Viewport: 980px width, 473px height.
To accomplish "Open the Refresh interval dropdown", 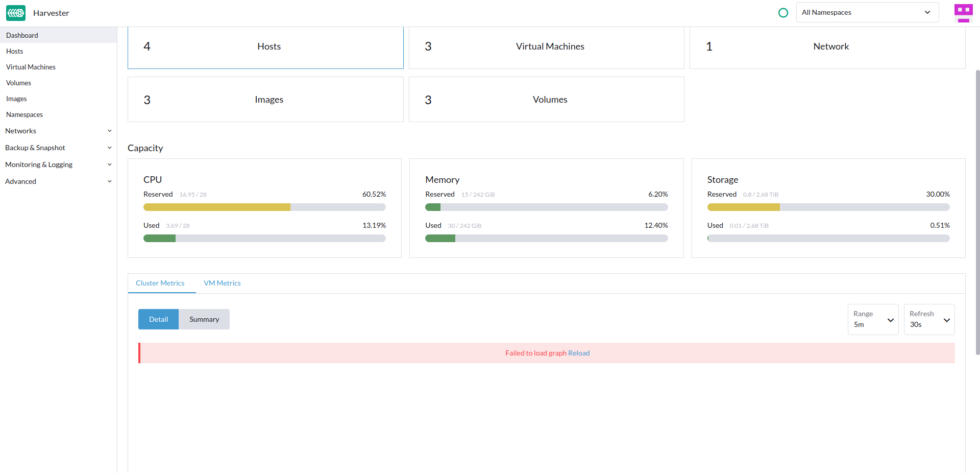I will point(928,319).
